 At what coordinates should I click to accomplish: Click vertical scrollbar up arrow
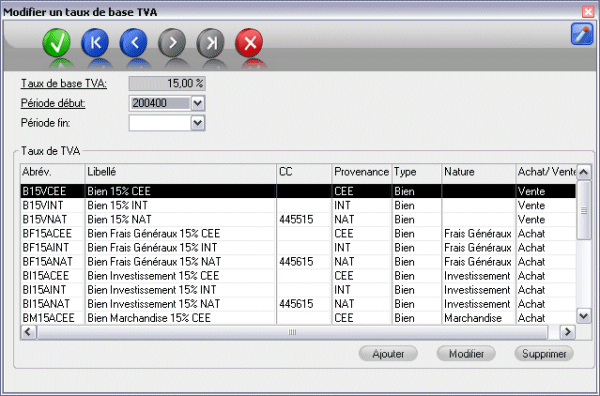(x=584, y=172)
